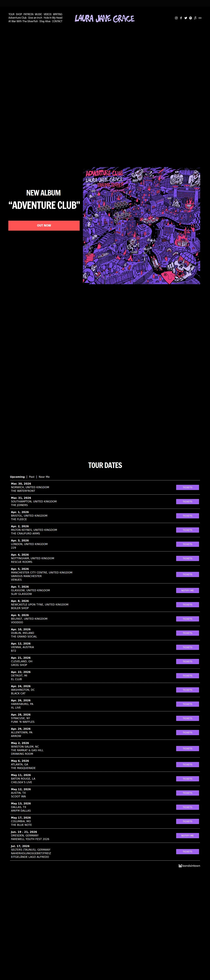Select the Near Me tab

point(44,477)
